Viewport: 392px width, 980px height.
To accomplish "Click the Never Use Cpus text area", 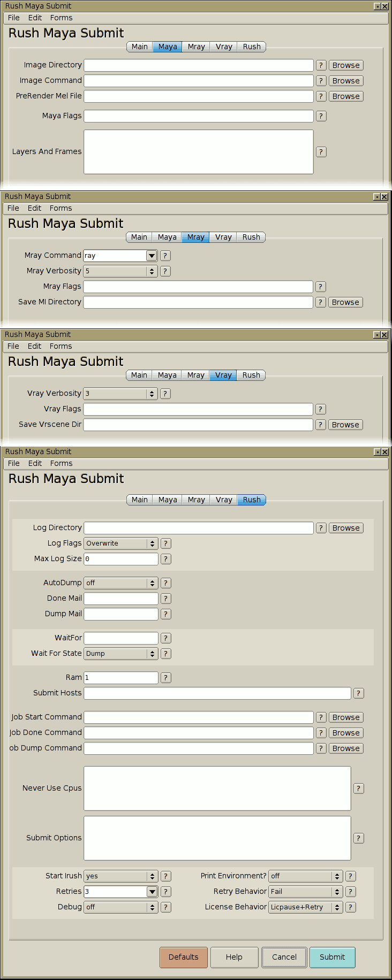I will (217, 788).
